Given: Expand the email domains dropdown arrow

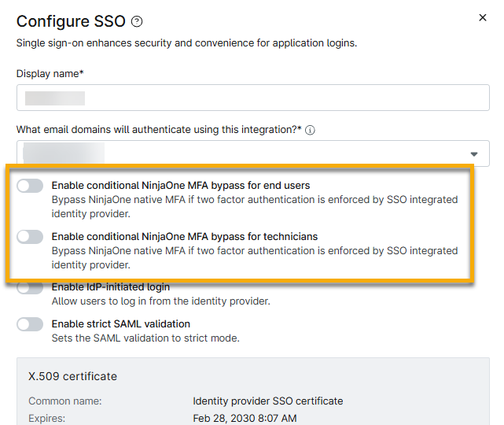Looking at the screenshot, I should [x=474, y=154].
